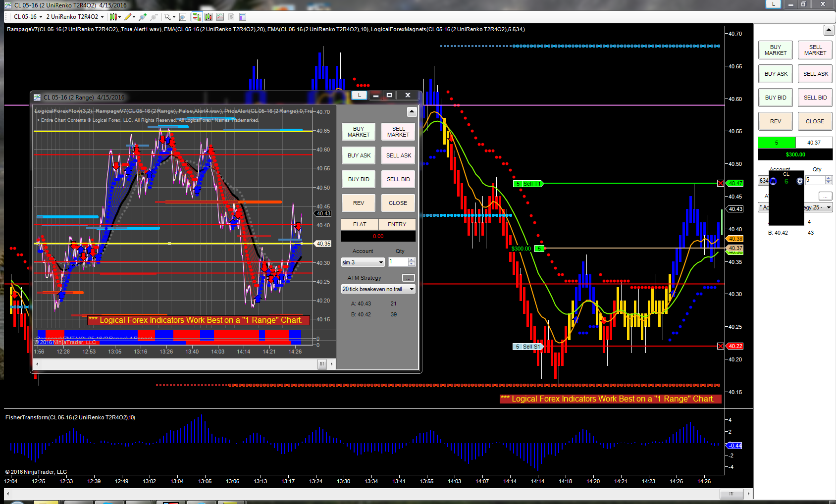This screenshot has height=504, width=836.
Task: Click the Qty field showing 1
Action: coord(398,262)
